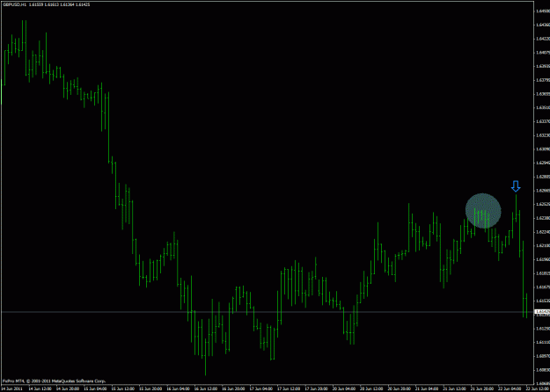Screen dimensions: 550x392
Task: Select the horizontal bid price line
Action: point(267,311)
